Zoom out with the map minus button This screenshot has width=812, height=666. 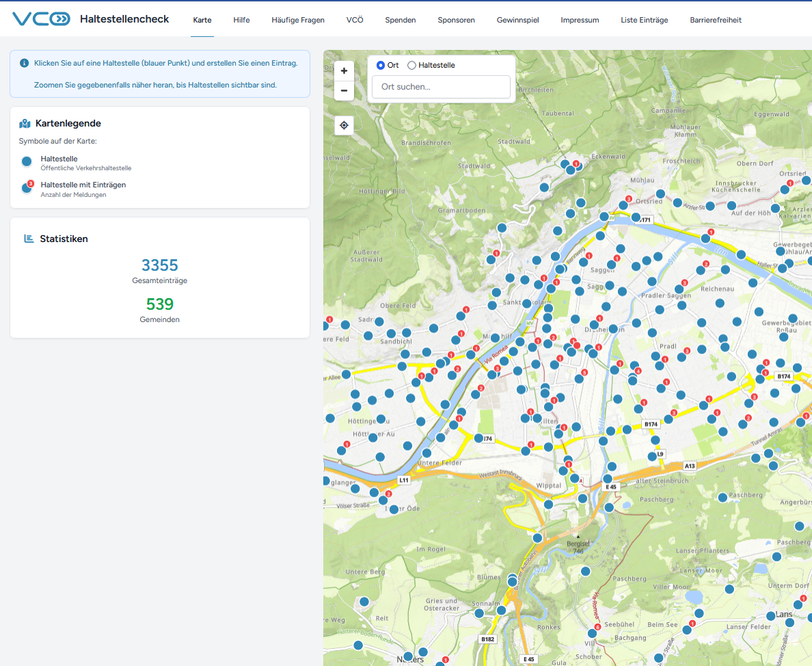tap(344, 90)
